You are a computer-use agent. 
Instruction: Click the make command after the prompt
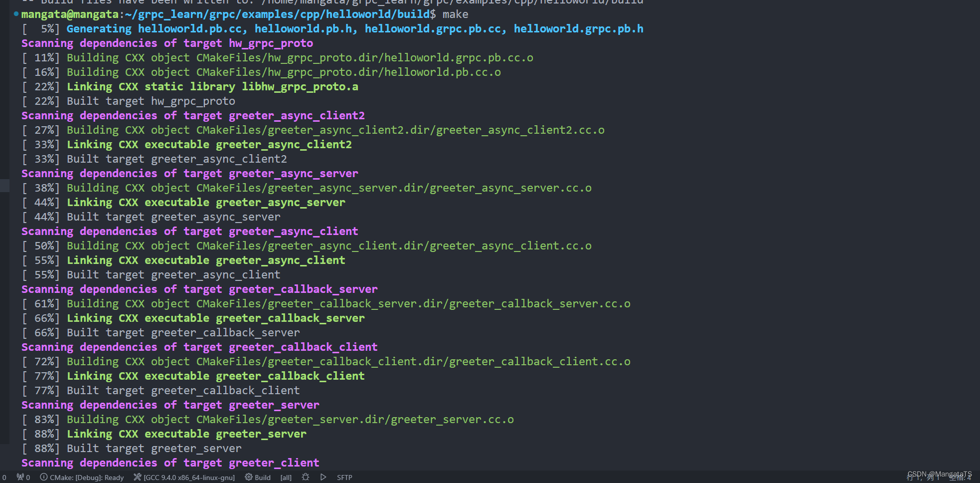455,14
